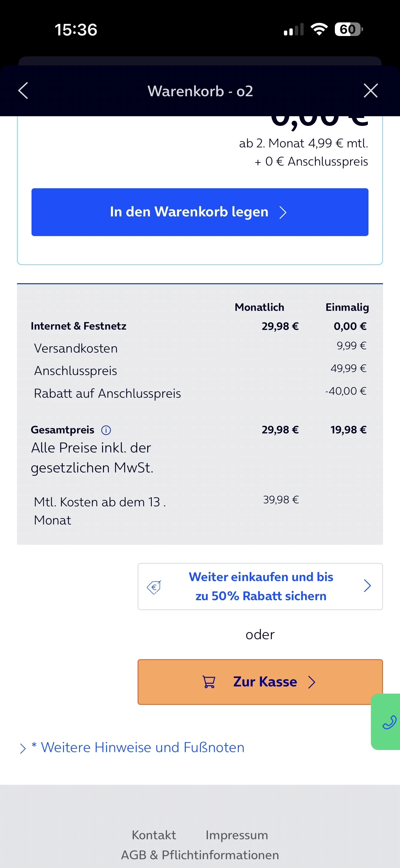Open AGB & Pflichtinformationen link
This screenshot has height=868, width=400.
[200, 855]
